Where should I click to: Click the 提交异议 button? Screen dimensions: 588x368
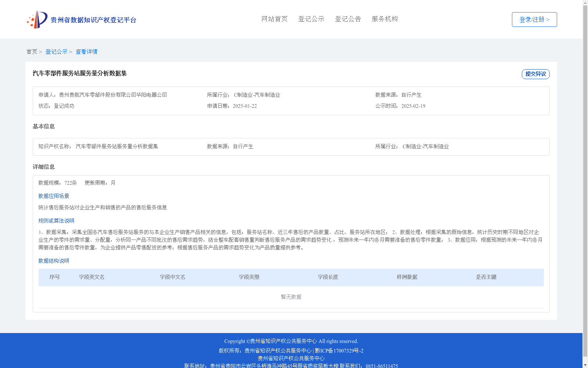click(x=536, y=74)
